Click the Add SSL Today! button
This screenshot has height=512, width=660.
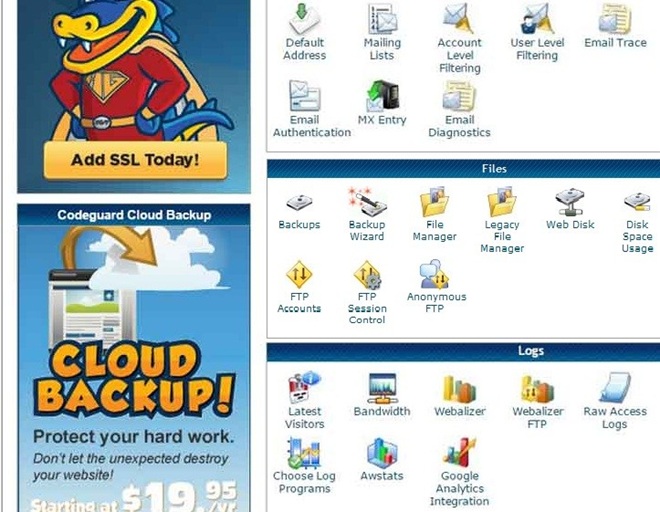pyautogui.click(x=135, y=160)
